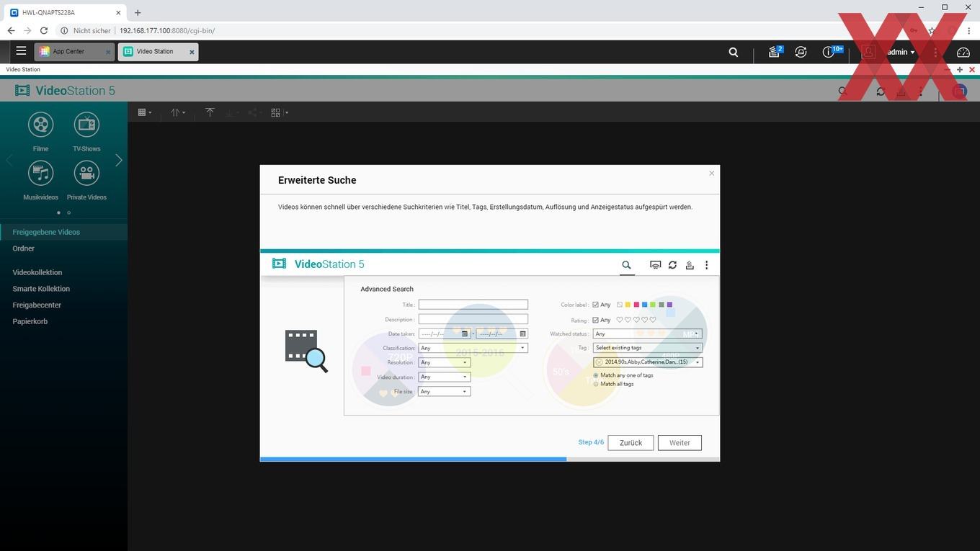Click the multi-select grid toolbar icon
980x551 pixels.
[x=277, y=112]
